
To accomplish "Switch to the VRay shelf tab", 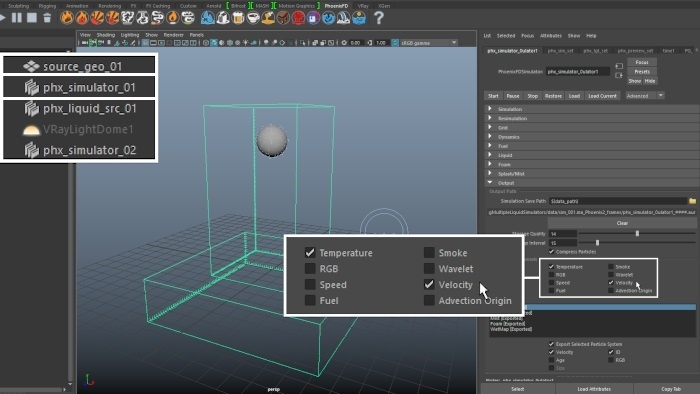I will (x=363, y=6).
